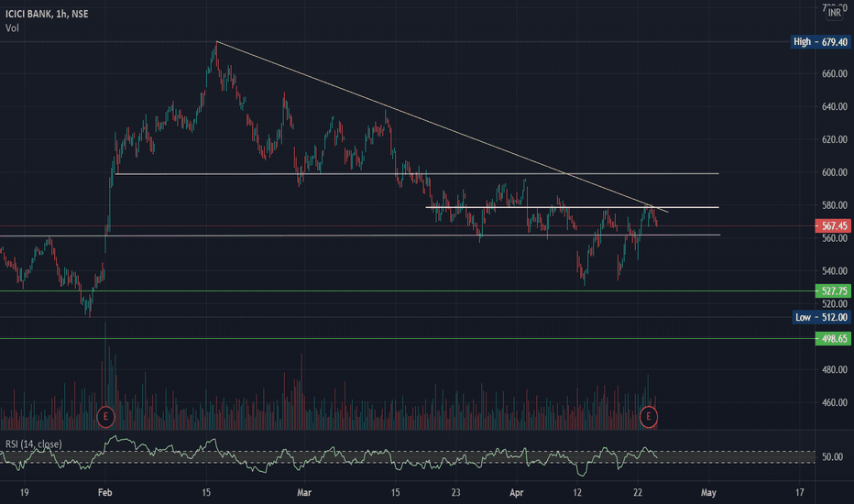Click the INR currency label on the price axis

835,12
